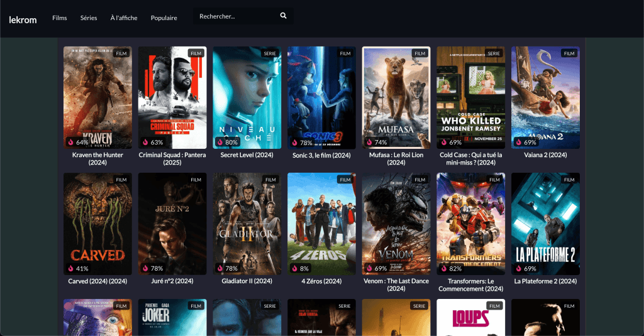Open Secret Level poster thumbnail

click(247, 97)
